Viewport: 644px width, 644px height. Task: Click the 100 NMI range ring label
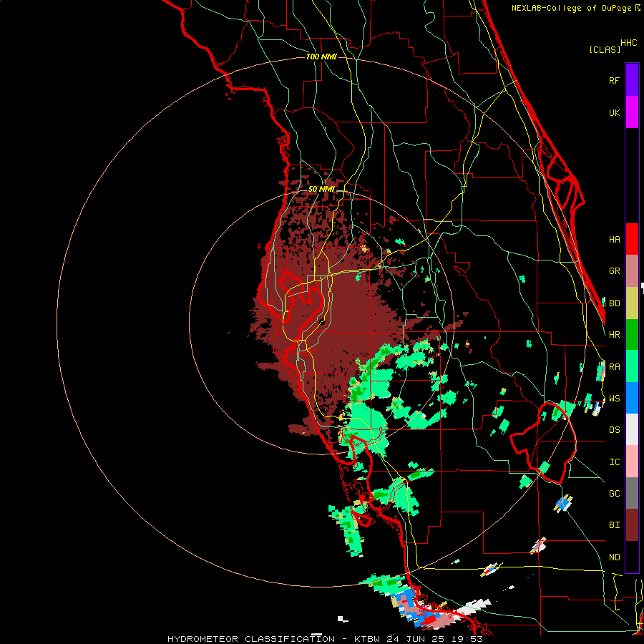(321, 57)
